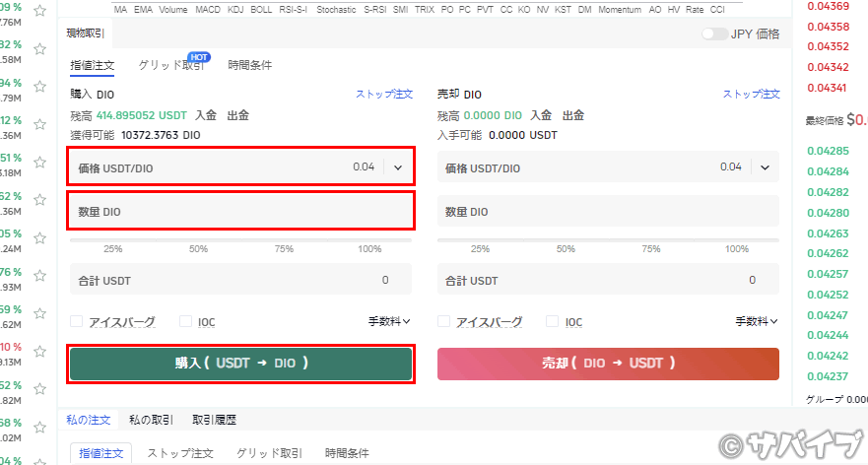Open the 取引履歴 tab
Viewport: 868px width, 465px height.
pyautogui.click(x=214, y=420)
